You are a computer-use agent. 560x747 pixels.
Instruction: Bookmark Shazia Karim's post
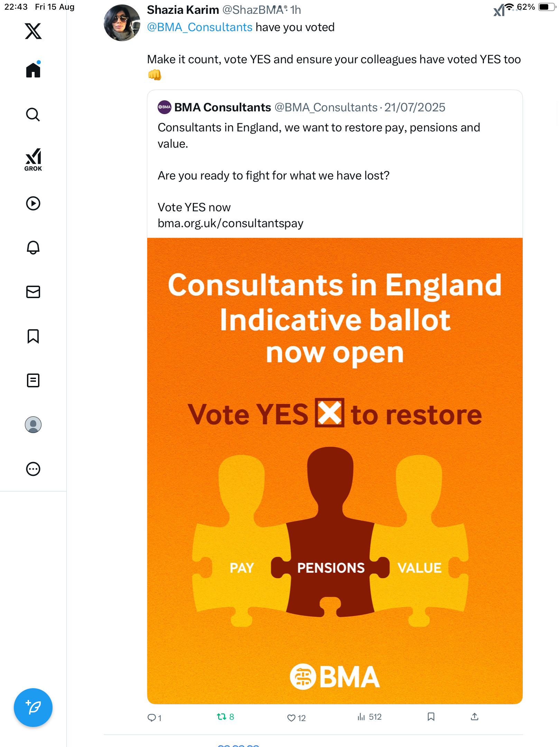point(431,717)
